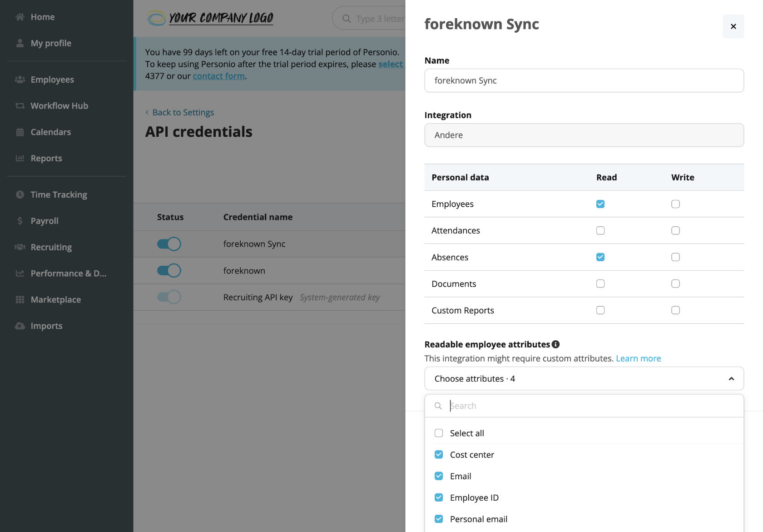
Task: Check Attendances Write permission
Action: click(x=675, y=231)
